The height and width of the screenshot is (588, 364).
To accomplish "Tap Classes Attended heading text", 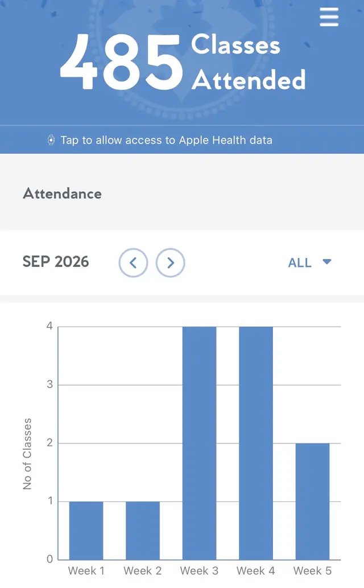I will tap(248, 62).
